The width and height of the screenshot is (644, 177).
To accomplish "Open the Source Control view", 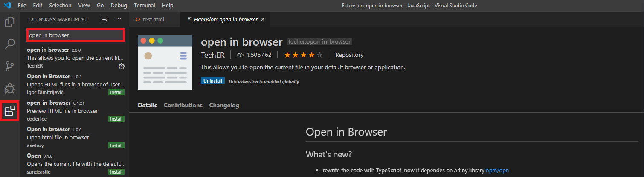I will [x=10, y=66].
